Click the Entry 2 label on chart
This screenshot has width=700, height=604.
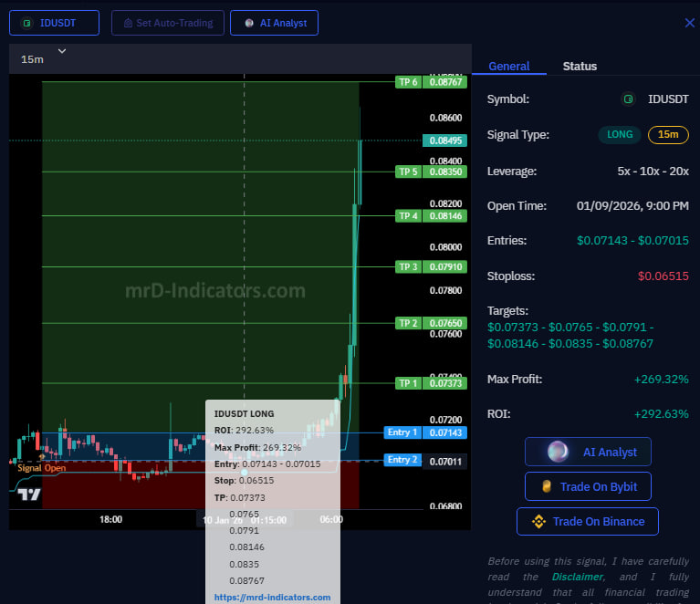click(x=402, y=460)
